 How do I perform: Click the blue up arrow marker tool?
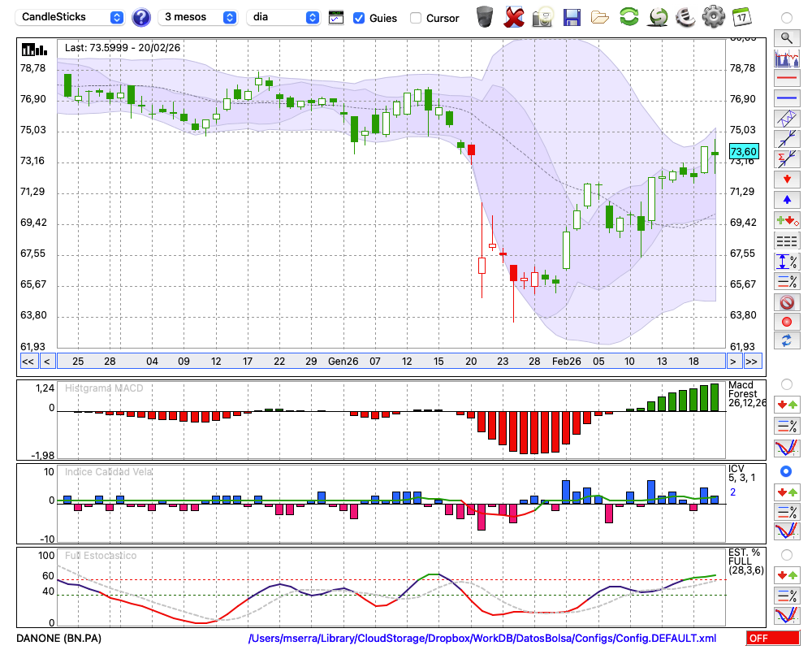coord(786,199)
